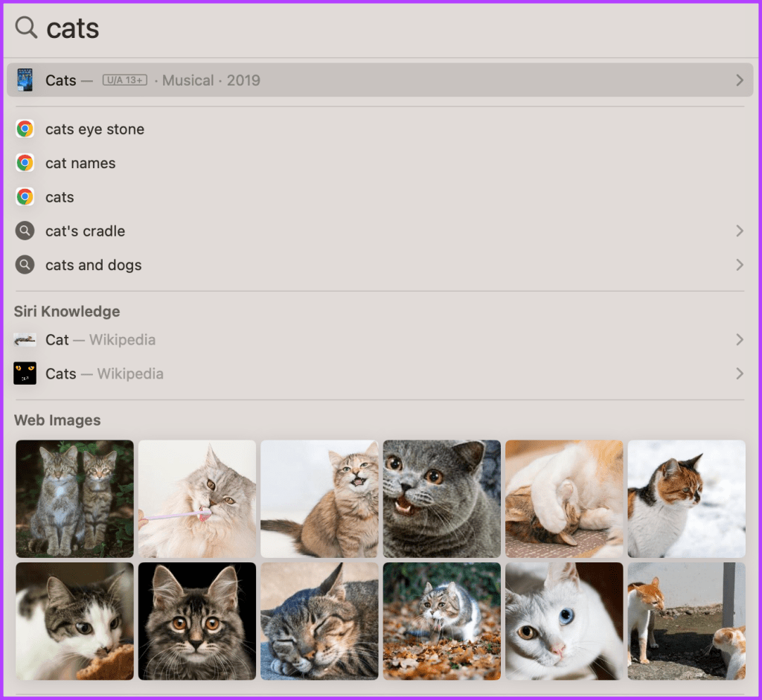Click the Web Images heading
The image size is (762, 700).
point(57,420)
